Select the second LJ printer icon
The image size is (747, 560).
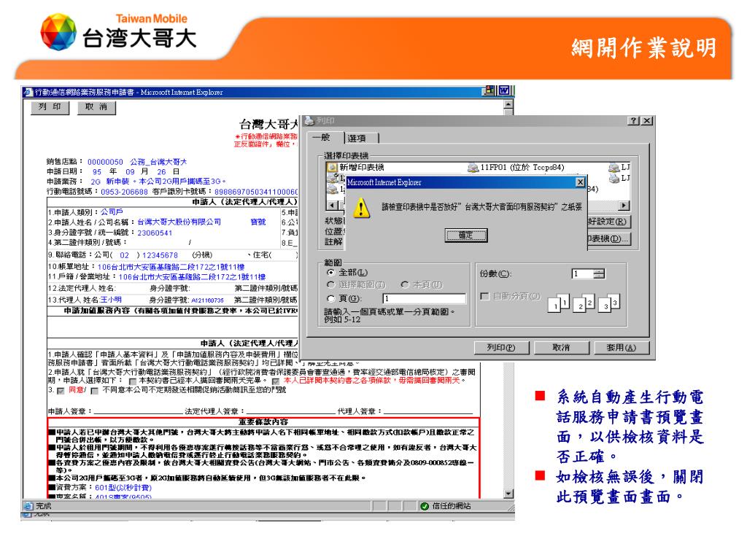(614, 178)
